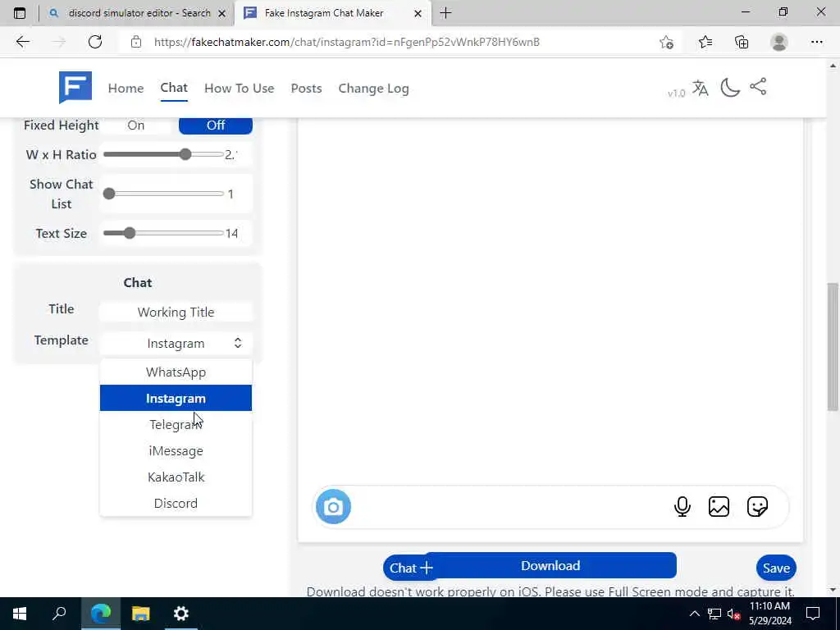
Task: Click the muted volume tray icon
Action: tap(733, 614)
